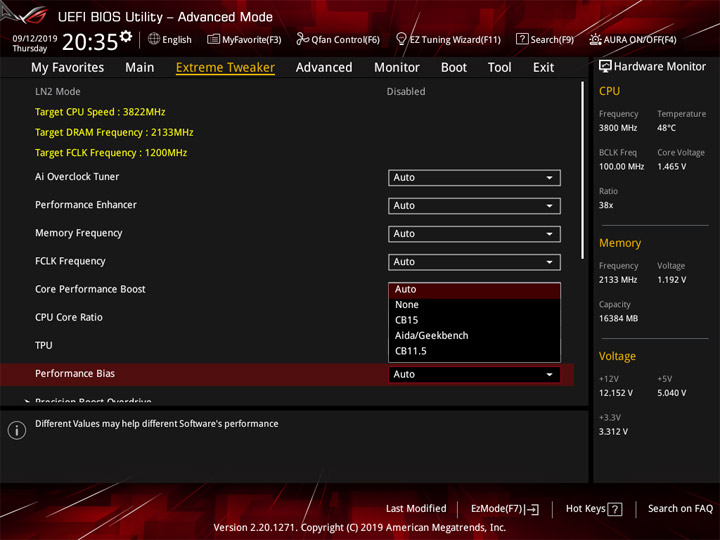Switch to the My Favorites tab
This screenshot has width=720, height=540.
point(68,68)
